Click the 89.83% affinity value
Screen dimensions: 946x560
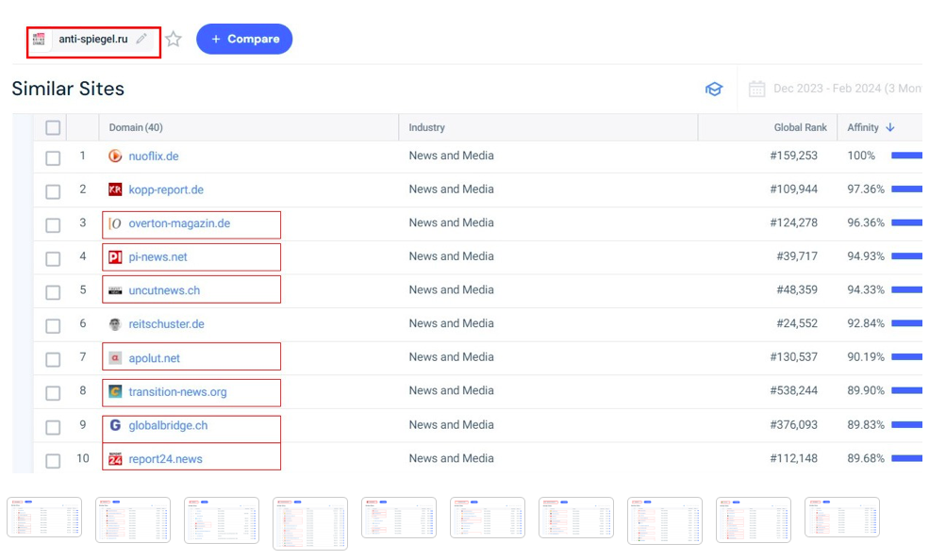coord(866,425)
